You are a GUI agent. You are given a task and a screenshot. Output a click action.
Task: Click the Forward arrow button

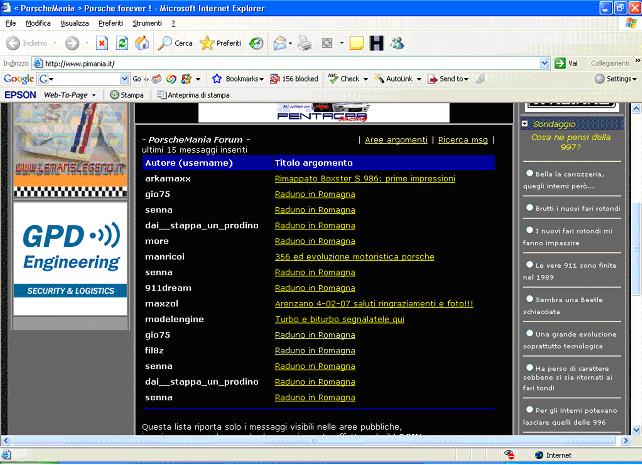72,43
